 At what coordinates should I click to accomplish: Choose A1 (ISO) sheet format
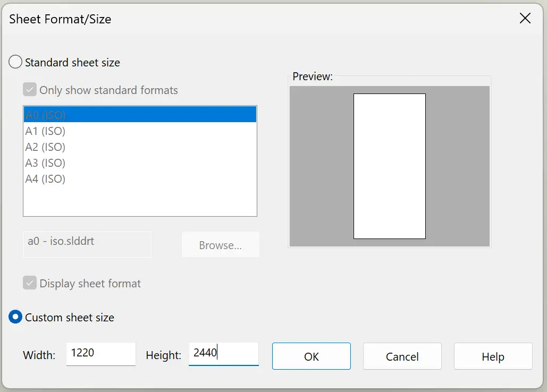46,131
